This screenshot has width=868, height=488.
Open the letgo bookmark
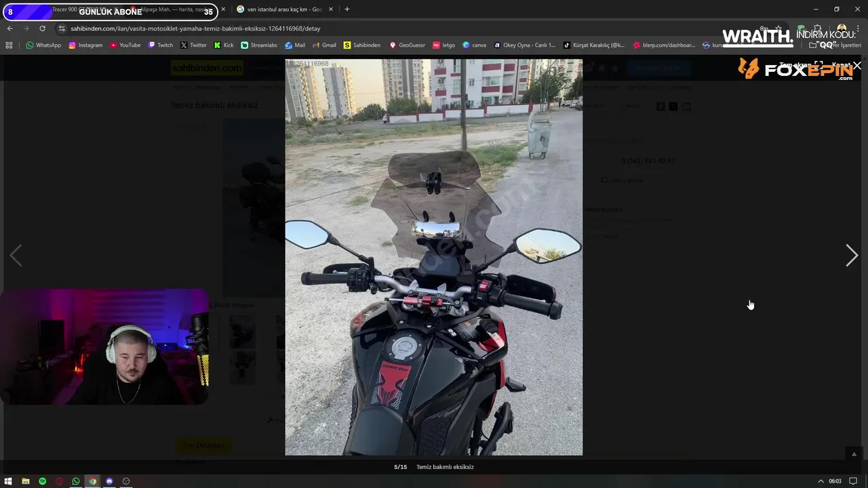coord(444,45)
